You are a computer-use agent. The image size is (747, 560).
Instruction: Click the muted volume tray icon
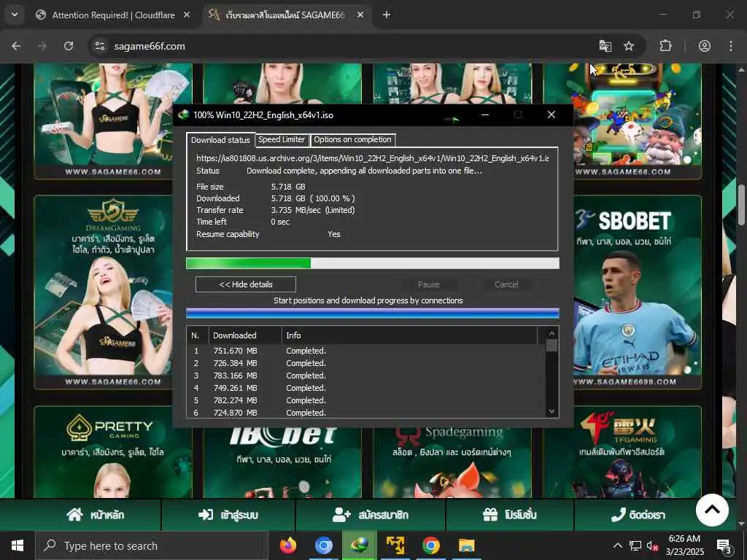pyautogui.click(x=652, y=545)
